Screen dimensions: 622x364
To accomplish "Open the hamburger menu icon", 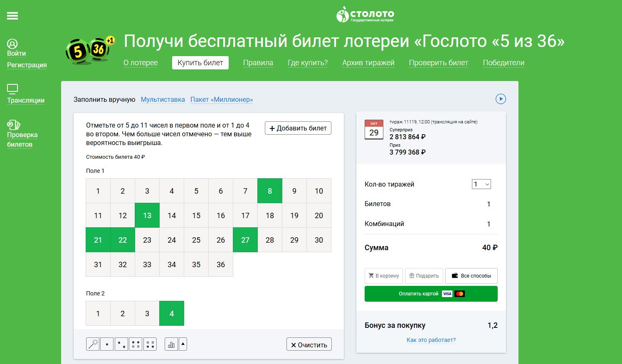I will tap(12, 16).
